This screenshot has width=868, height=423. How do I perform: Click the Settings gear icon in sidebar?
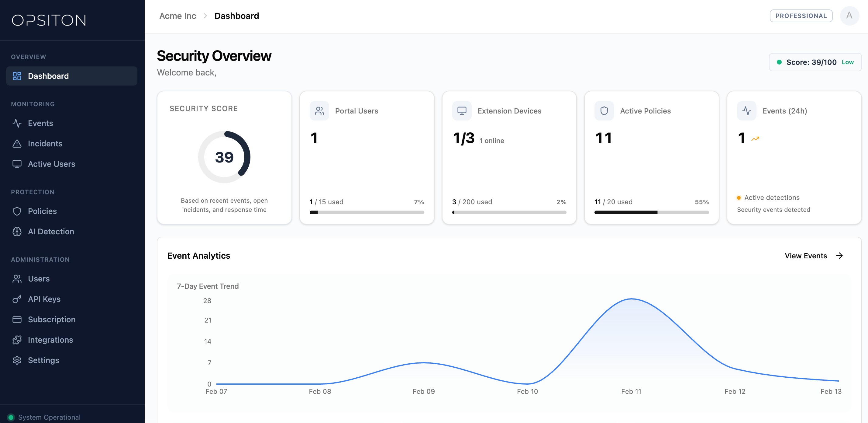pos(17,360)
